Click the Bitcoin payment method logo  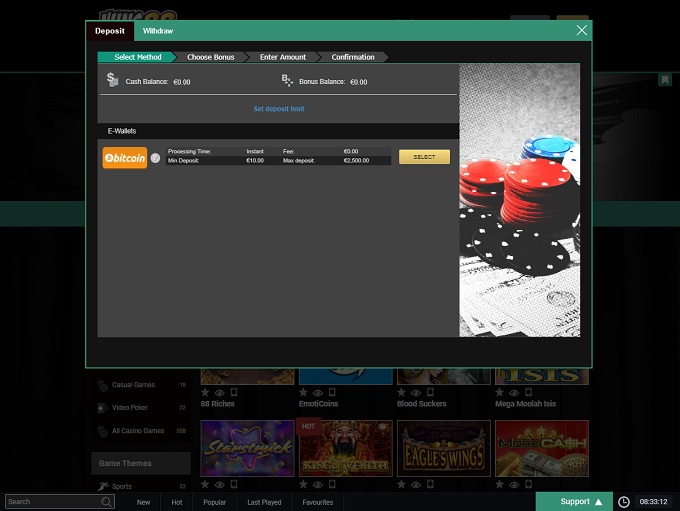tap(125, 157)
